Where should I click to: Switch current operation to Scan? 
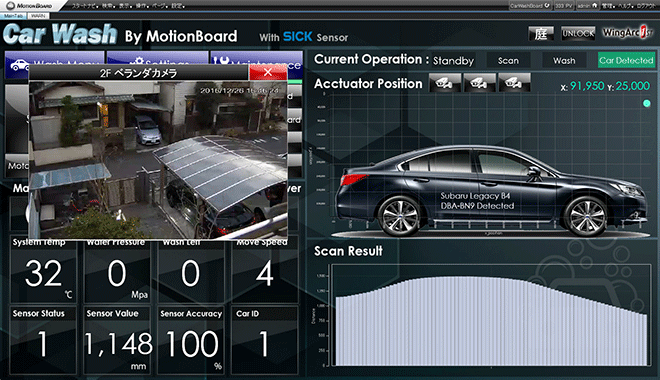point(508,61)
